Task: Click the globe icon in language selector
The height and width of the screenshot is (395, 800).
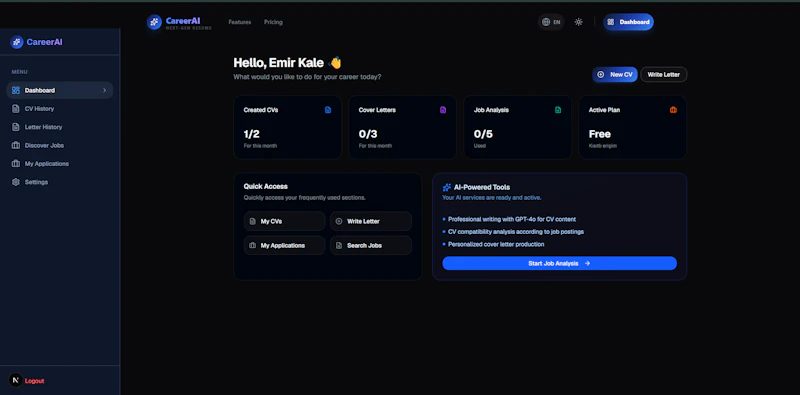Action: click(x=546, y=22)
